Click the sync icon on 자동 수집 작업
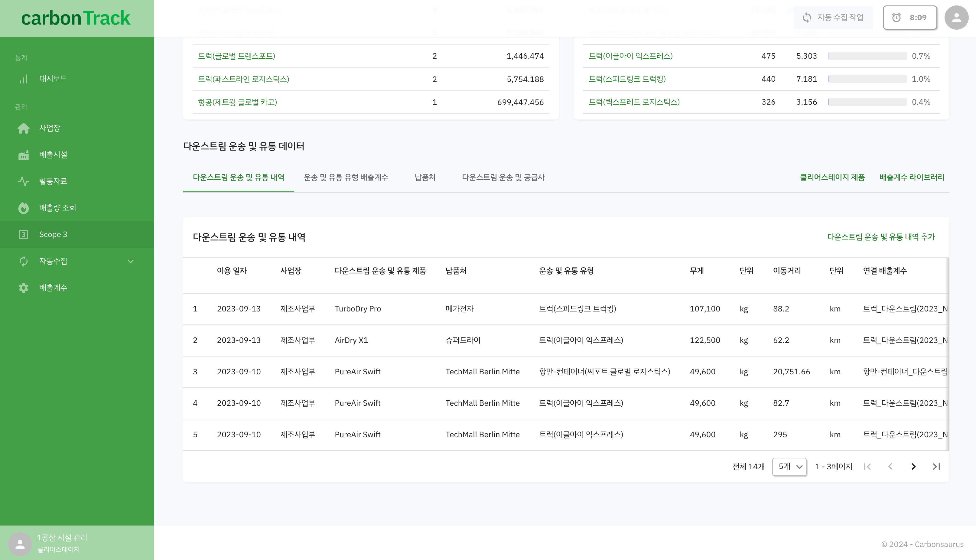Image resolution: width=976 pixels, height=560 pixels. (x=807, y=17)
